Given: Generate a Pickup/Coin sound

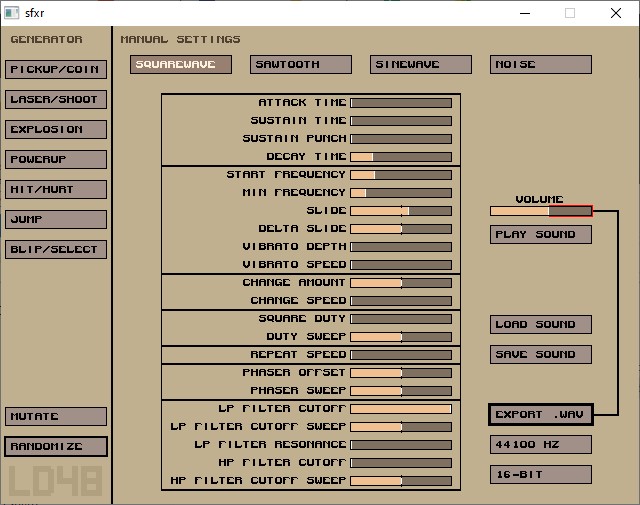Looking at the screenshot, I should click(56, 69).
